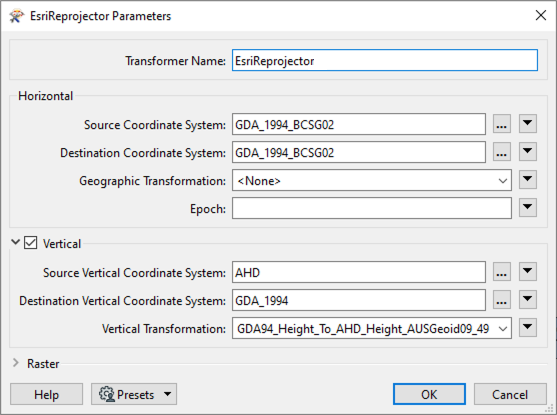557x415 pixels.
Task: Click the Horizontal group label
Action: [x=45, y=96]
